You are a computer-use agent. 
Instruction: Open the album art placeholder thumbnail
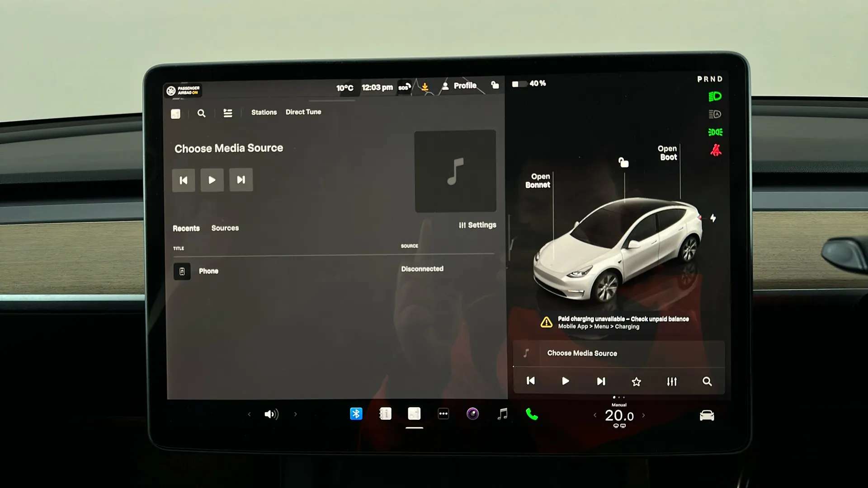(455, 171)
